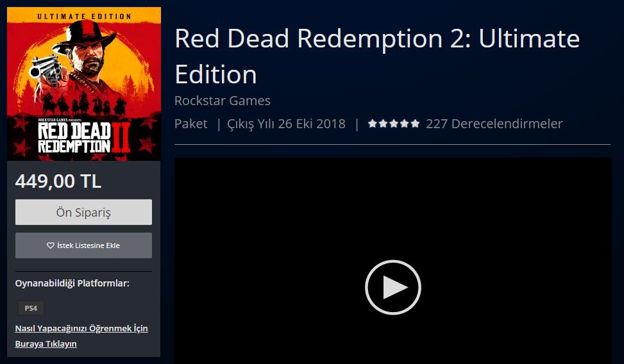Click the Red Dead Redemption 2: Ultimate Edition title
Image resolution: width=624 pixels, height=364 pixels.
click(x=377, y=56)
